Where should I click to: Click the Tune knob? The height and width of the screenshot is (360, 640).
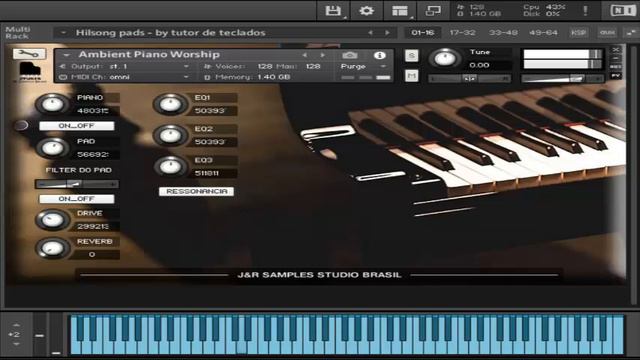pyautogui.click(x=445, y=58)
